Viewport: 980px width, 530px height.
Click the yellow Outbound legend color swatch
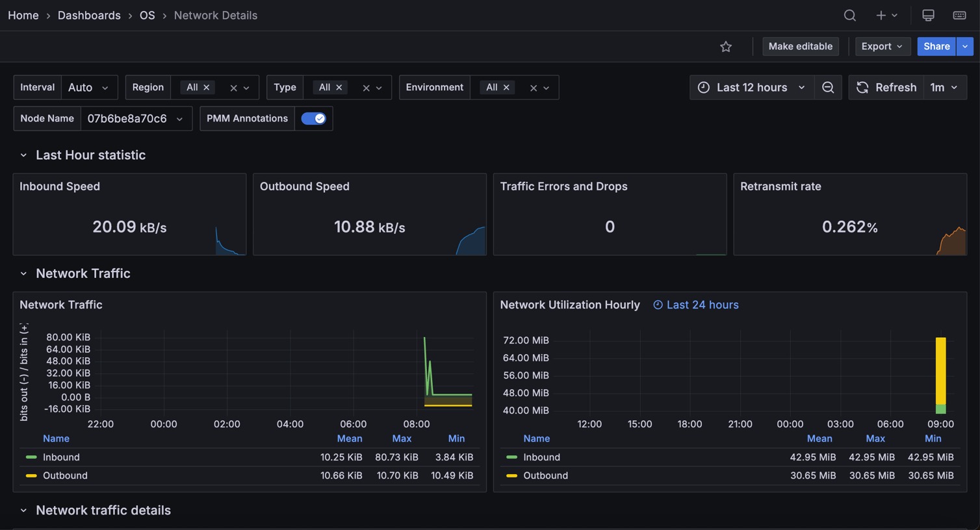(31, 475)
